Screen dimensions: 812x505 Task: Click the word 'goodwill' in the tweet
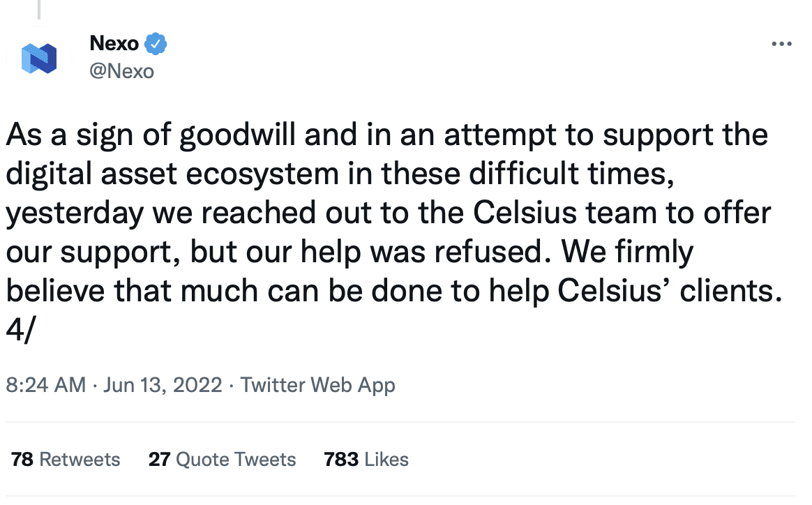[238, 136]
